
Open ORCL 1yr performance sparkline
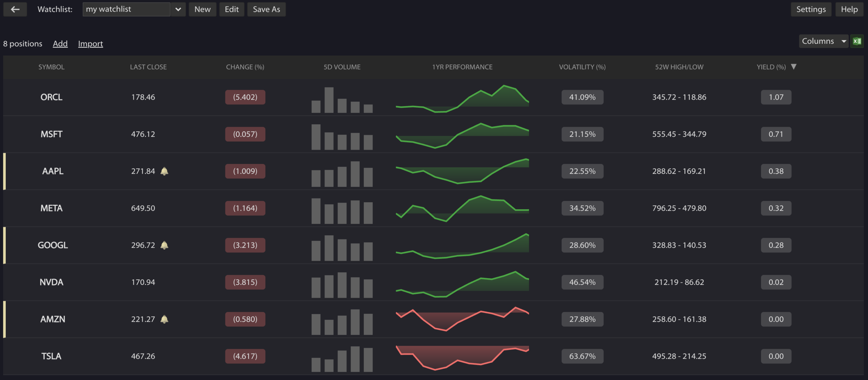click(x=462, y=98)
